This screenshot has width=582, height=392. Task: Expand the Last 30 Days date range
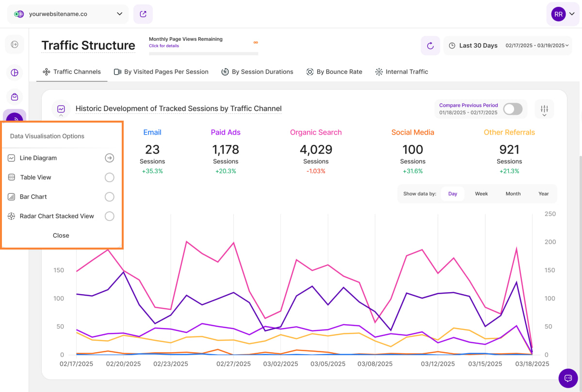(x=508, y=46)
